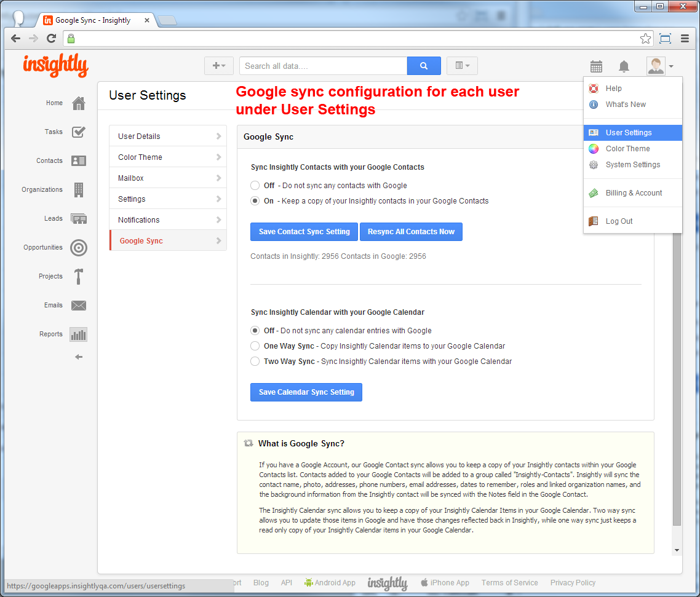
Task: Click the Color Theme wheel icon in menu
Action: 594,149
